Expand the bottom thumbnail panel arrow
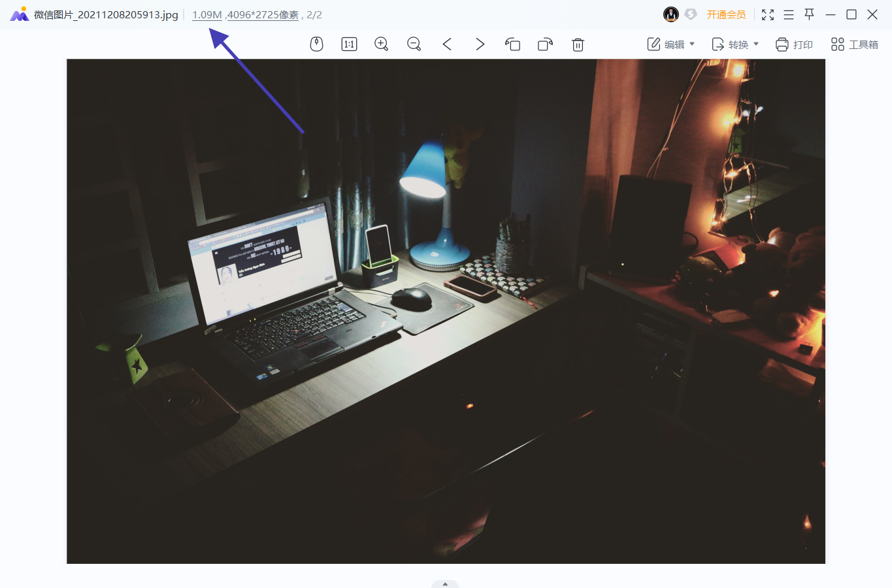Image resolution: width=892 pixels, height=588 pixels. (x=445, y=584)
